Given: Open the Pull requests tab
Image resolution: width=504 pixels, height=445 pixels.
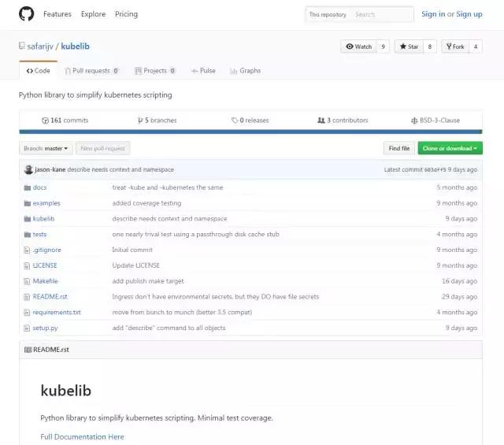Looking at the screenshot, I should tap(91, 71).
